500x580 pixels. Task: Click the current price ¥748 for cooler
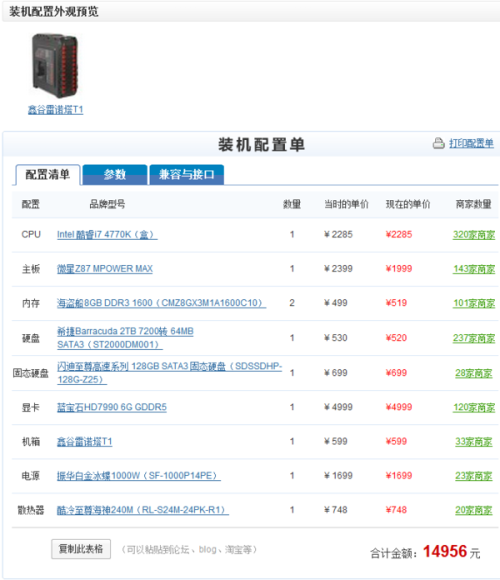pyautogui.click(x=396, y=510)
